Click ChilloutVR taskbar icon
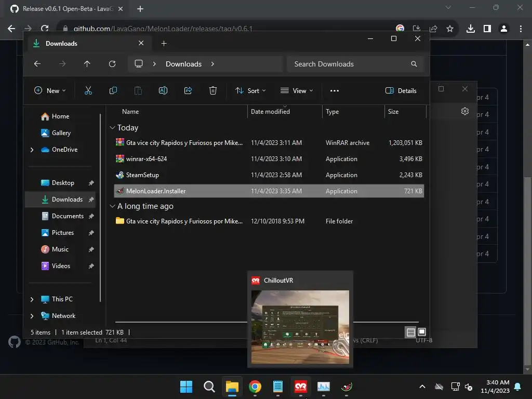This screenshot has height=399, width=532. tap(301, 387)
